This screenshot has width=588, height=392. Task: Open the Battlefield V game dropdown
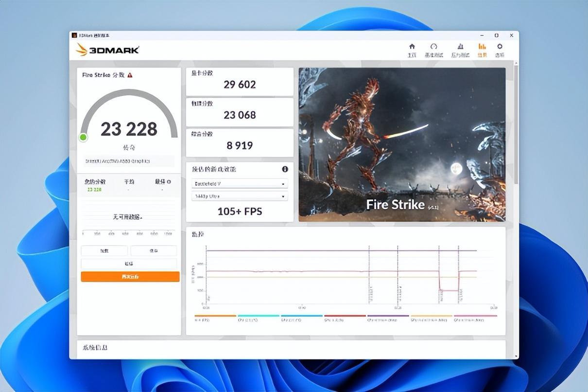pos(240,184)
